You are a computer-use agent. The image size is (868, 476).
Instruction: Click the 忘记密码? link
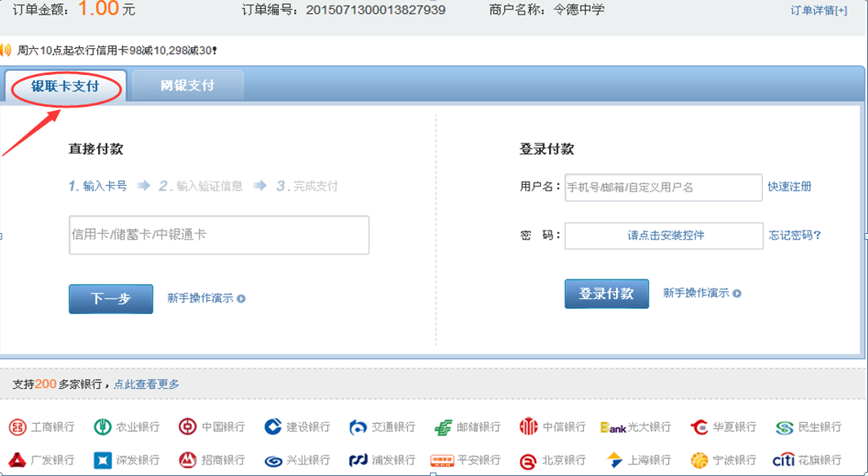795,236
